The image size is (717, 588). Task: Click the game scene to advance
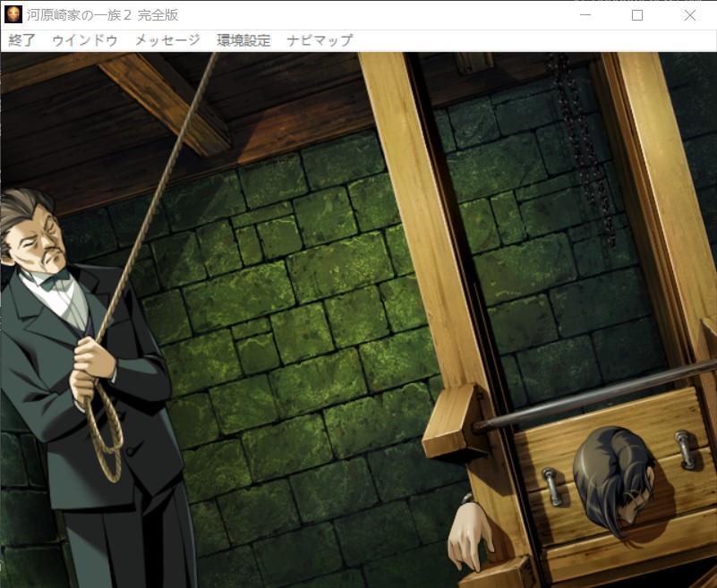point(358,320)
